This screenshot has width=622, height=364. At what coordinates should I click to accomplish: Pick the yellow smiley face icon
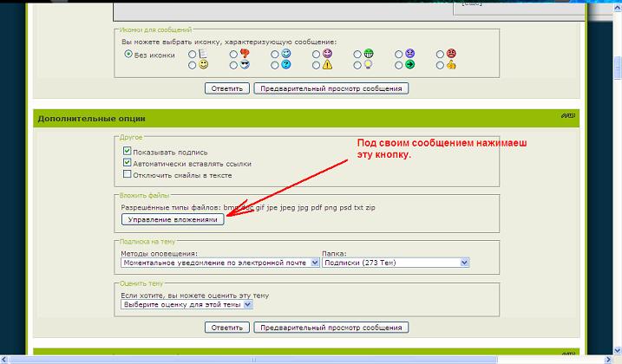[203, 64]
